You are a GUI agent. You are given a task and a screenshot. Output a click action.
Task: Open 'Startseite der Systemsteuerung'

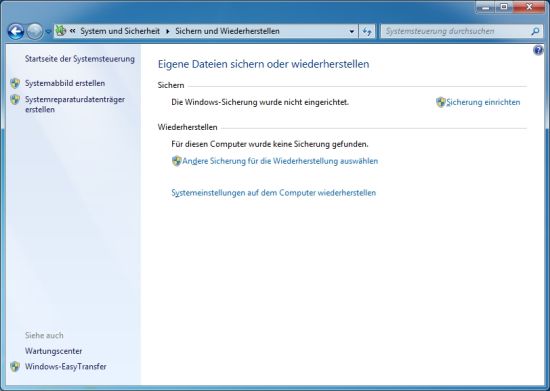point(80,59)
